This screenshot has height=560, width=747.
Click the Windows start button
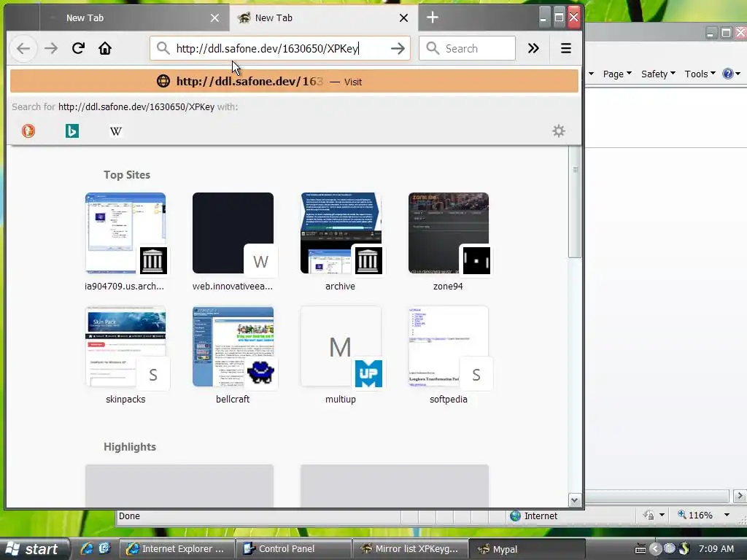[34, 549]
